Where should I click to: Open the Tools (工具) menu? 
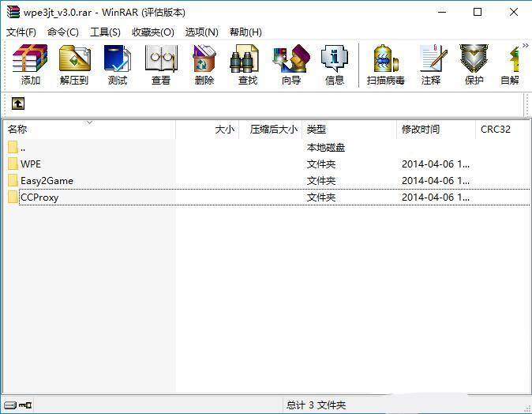click(x=105, y=32)
